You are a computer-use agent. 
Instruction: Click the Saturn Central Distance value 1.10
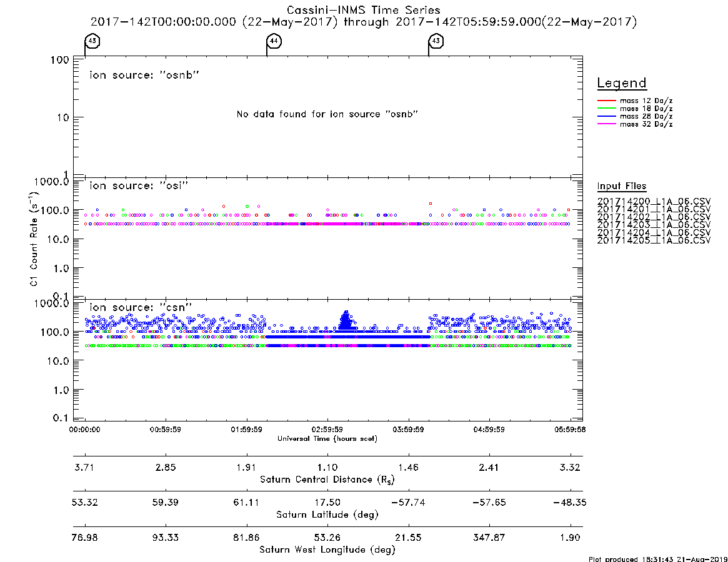(x=327, y=467)
